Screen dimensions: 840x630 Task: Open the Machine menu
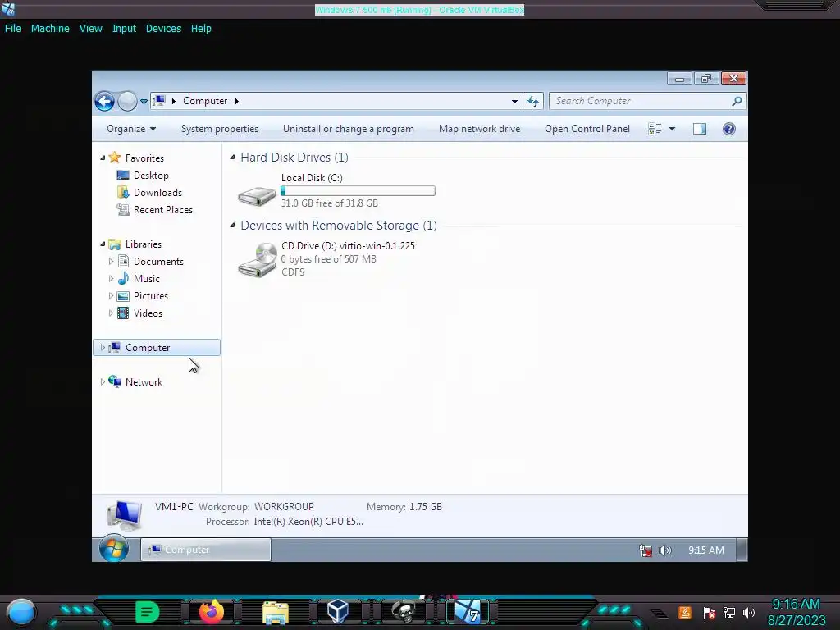[50, 29]
